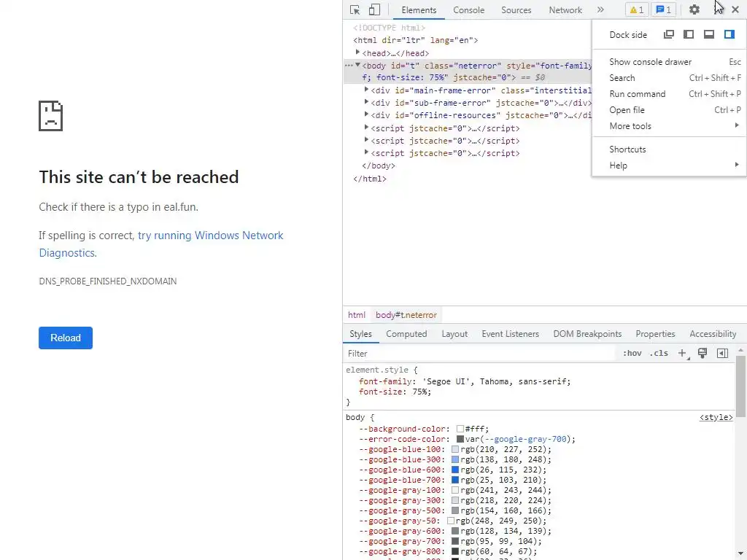Dock DevTools to the bottom

(709, 34)
